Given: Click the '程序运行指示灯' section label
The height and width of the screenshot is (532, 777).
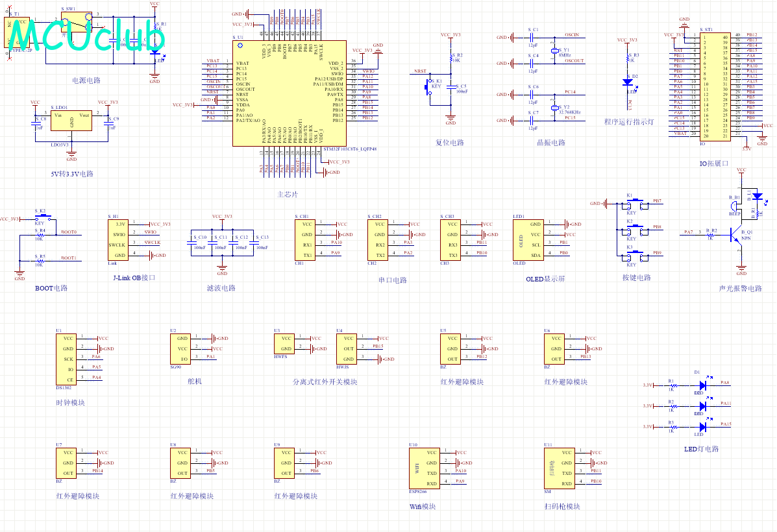Looking at the screenshot, I should tap(629, 122).
